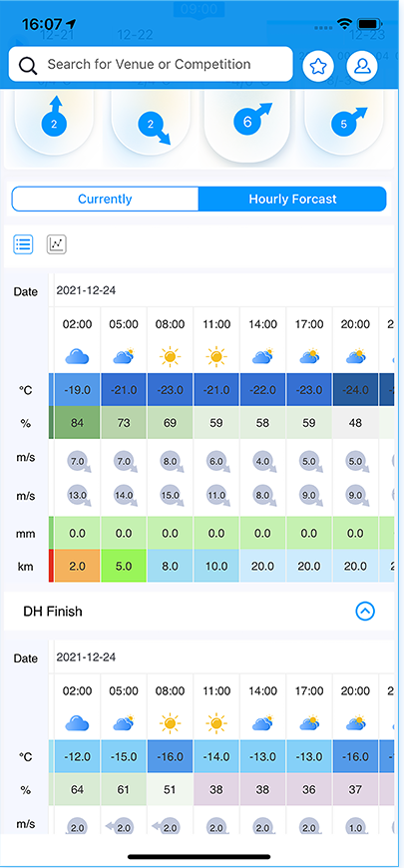
Task: Click the cloudy icon at 02:00
Action: tap(77, 357)
